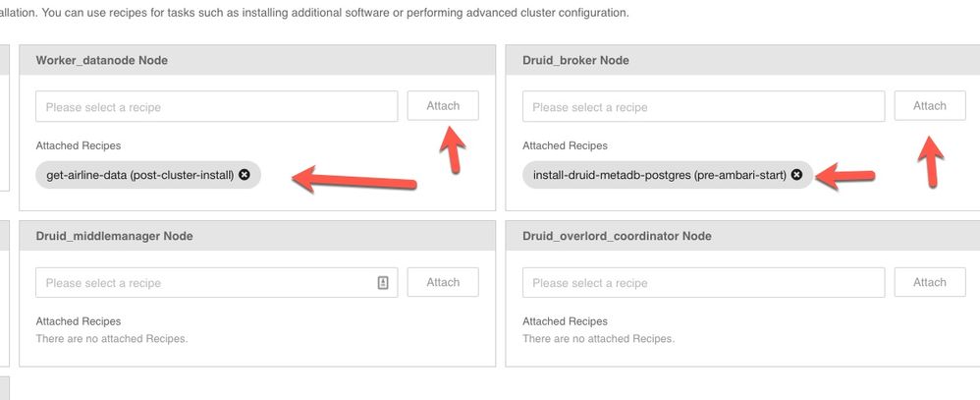
Task: Attach recipe to Druid_middlemanager Node
Action: tap(443, 282)
